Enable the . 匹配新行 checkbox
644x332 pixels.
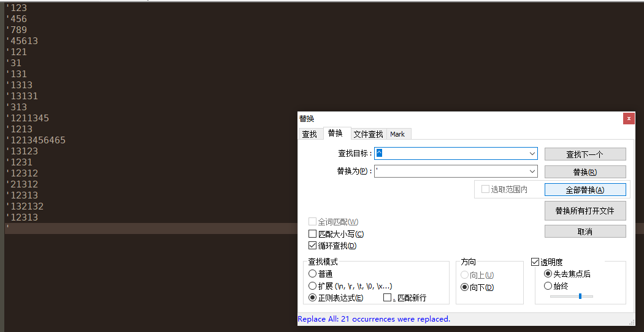387,298
